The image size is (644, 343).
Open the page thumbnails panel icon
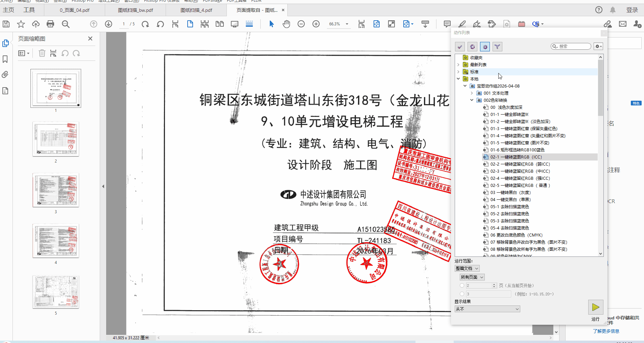click(x=5, y=43)
